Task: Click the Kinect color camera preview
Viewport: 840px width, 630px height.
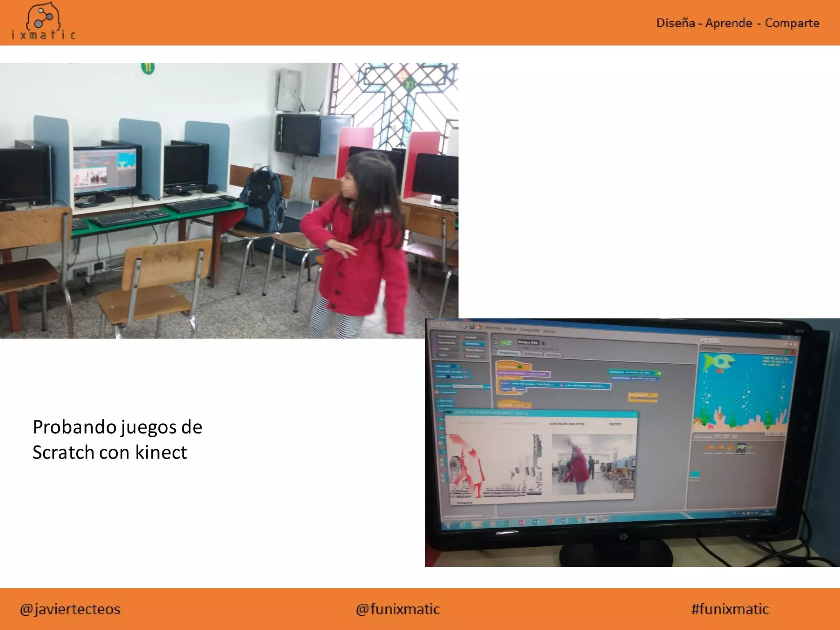Action: click(x=593, y=464)
